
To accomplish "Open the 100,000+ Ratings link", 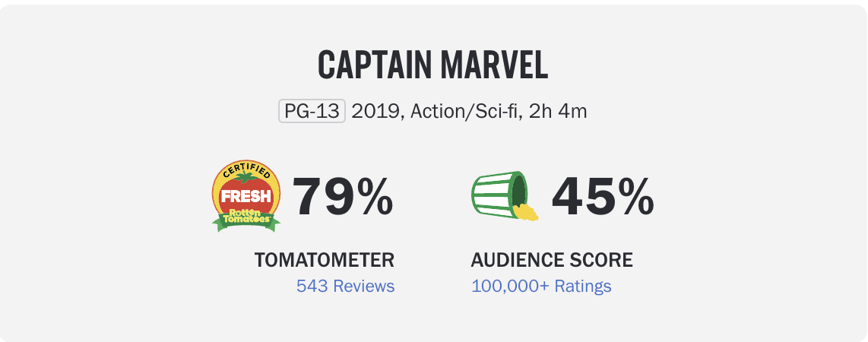I will [x=541, y=287].
